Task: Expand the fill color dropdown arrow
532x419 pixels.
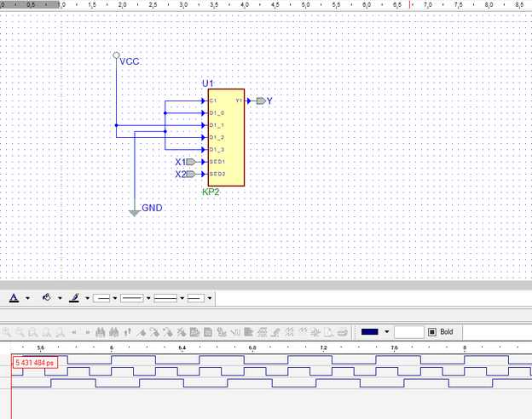Action: tap(59, 298)
